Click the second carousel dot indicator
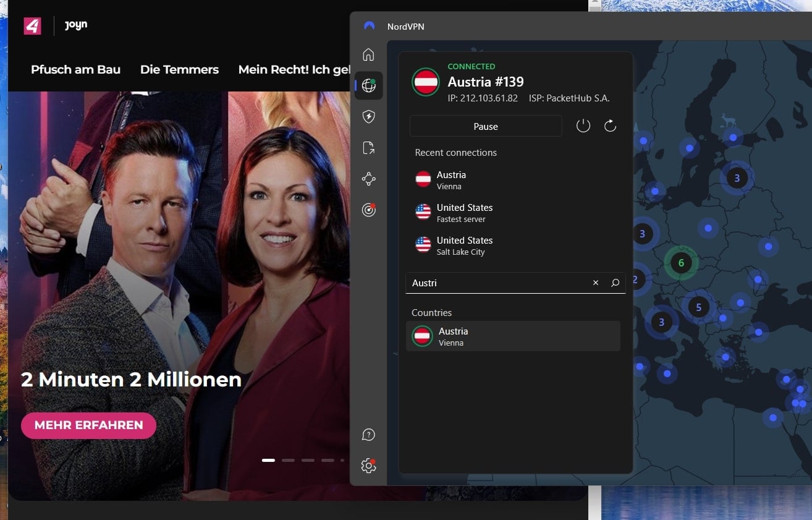Viewport: 812px width, 520px height. pyautogui.click(x=288, y=460)
